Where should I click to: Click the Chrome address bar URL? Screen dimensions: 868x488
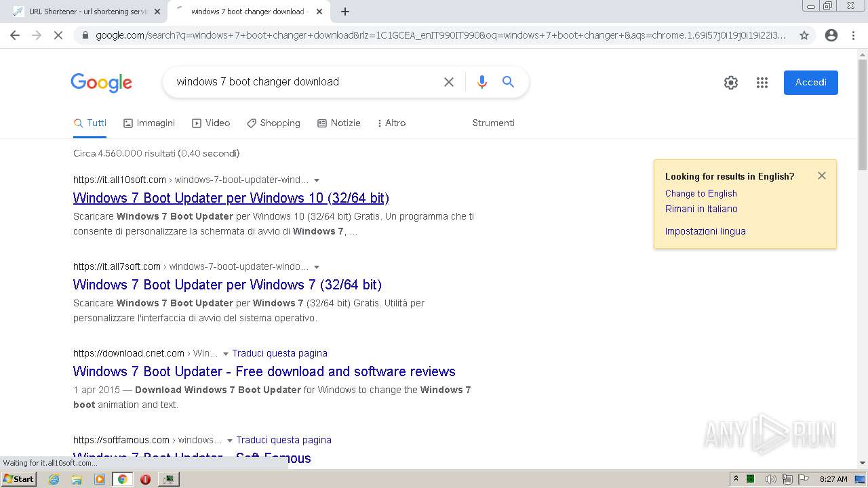[x=441, y=35]
